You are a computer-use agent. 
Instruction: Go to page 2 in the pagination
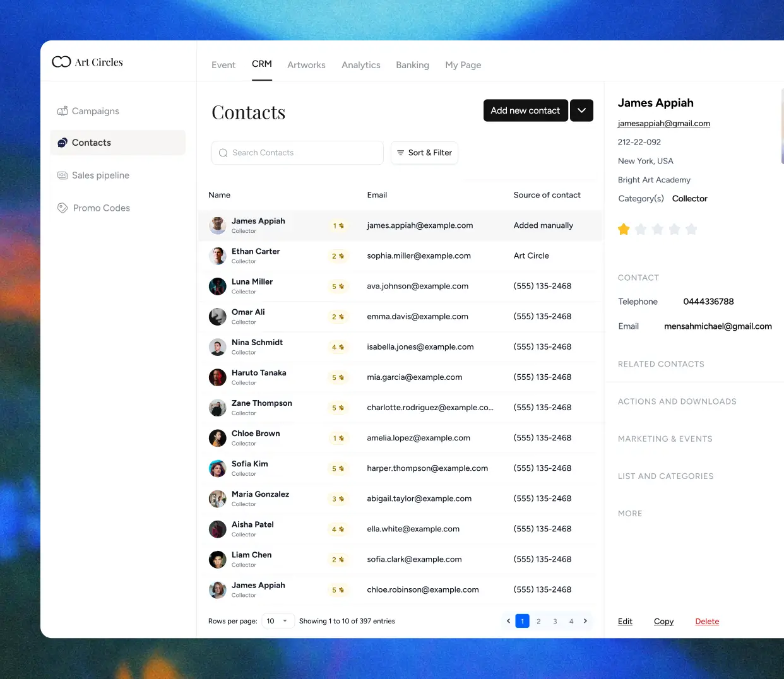click(x=538, y=621)
